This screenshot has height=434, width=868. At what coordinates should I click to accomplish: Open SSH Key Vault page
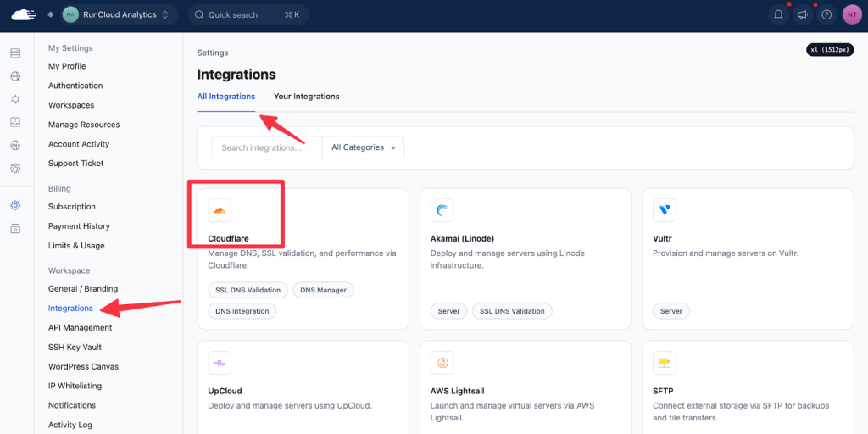(x=75, y=347)
